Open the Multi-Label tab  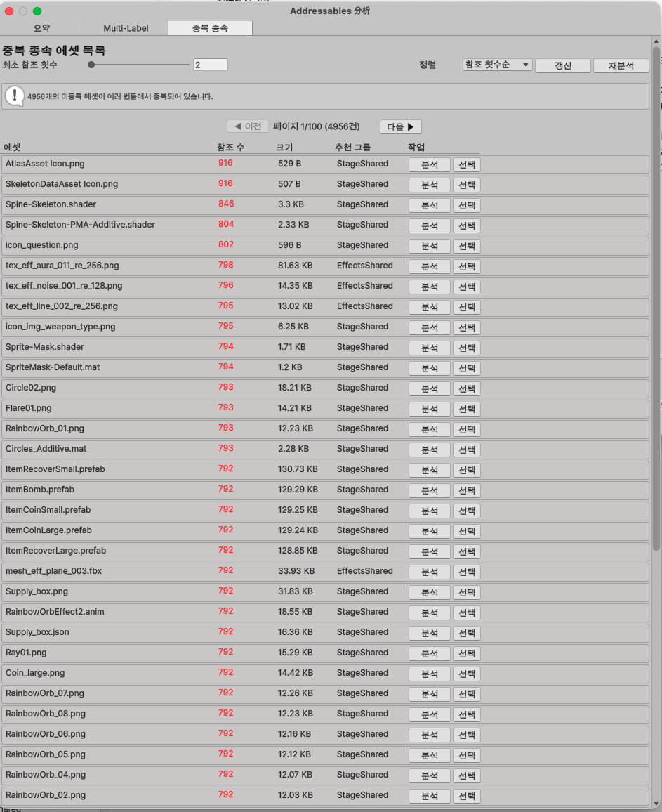126,28
